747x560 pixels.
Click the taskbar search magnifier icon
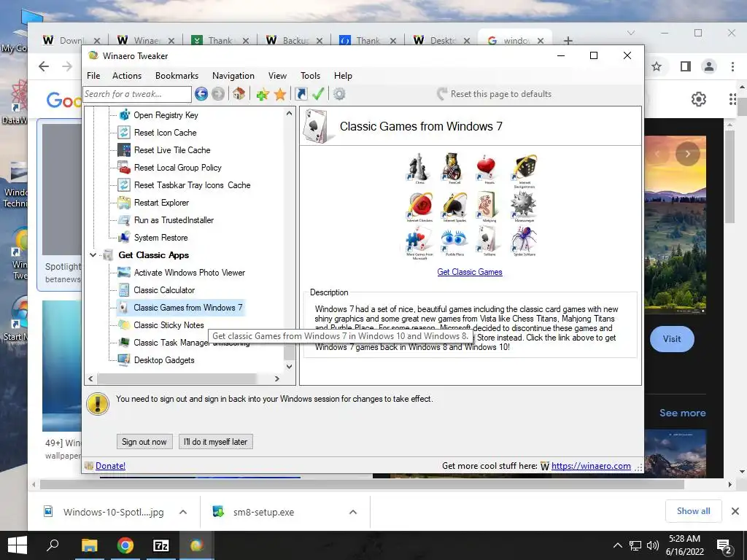point(53,545)
